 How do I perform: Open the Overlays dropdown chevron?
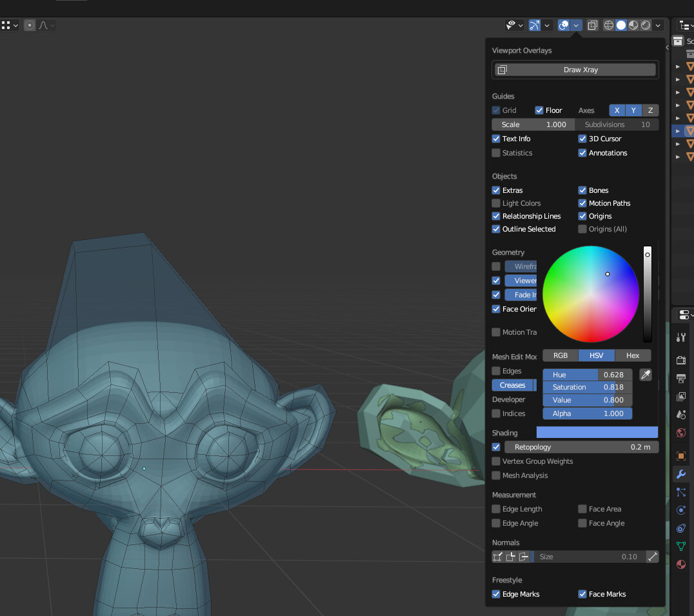576,25
